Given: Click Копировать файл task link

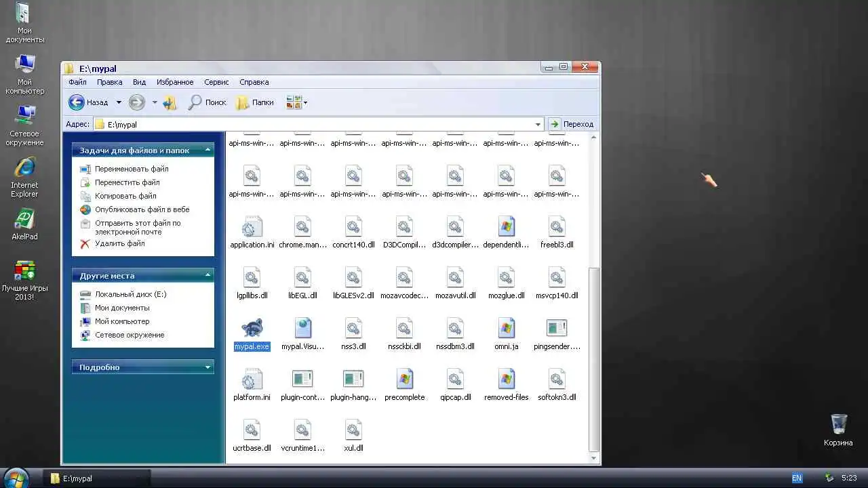Looking at the screenshot, I should (x=125, y=196).
